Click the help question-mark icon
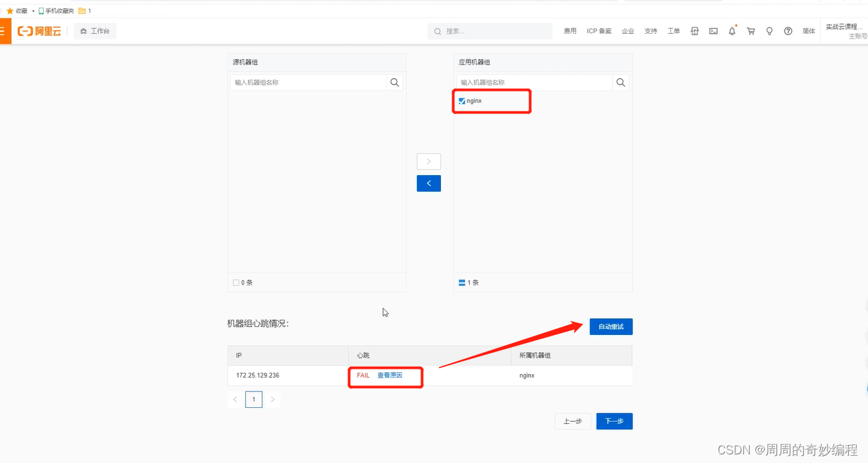 [788, 31]
